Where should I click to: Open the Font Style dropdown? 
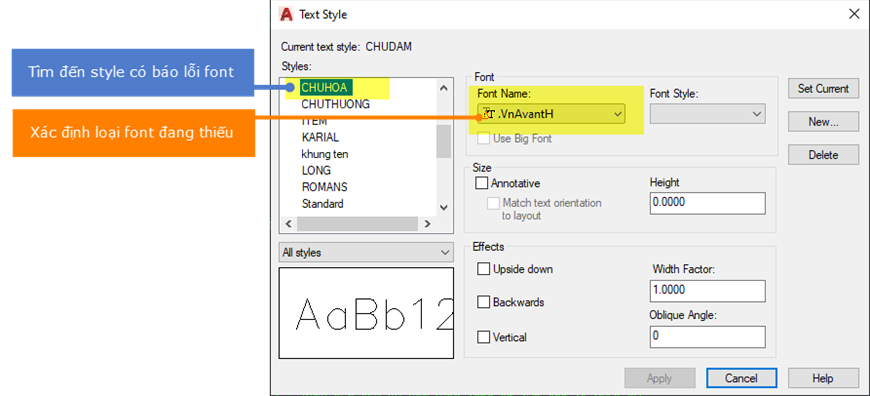tap(707, 114)
